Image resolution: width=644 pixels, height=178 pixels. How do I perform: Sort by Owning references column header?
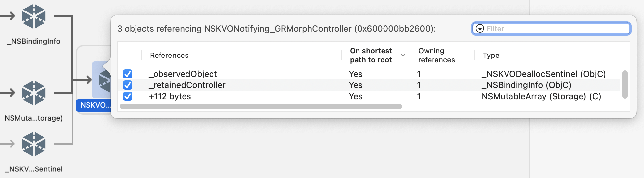pyautogui.click(x=436, y=55)
